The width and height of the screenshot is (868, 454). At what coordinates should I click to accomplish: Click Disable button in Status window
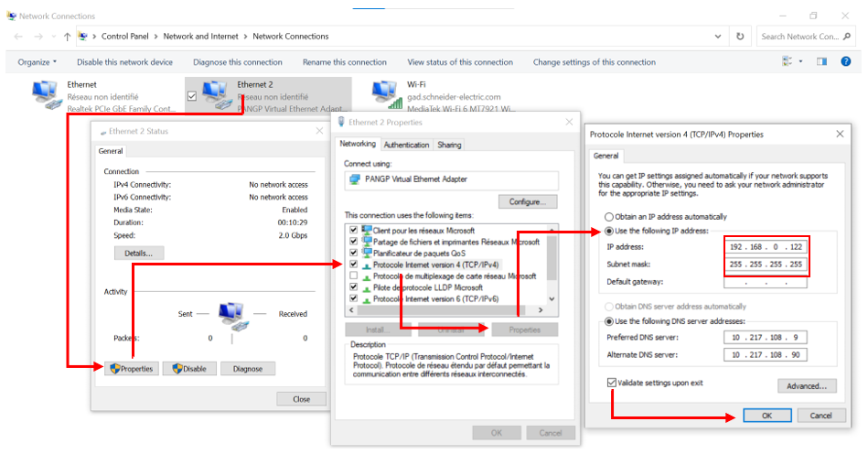click(x=190, y=369)
